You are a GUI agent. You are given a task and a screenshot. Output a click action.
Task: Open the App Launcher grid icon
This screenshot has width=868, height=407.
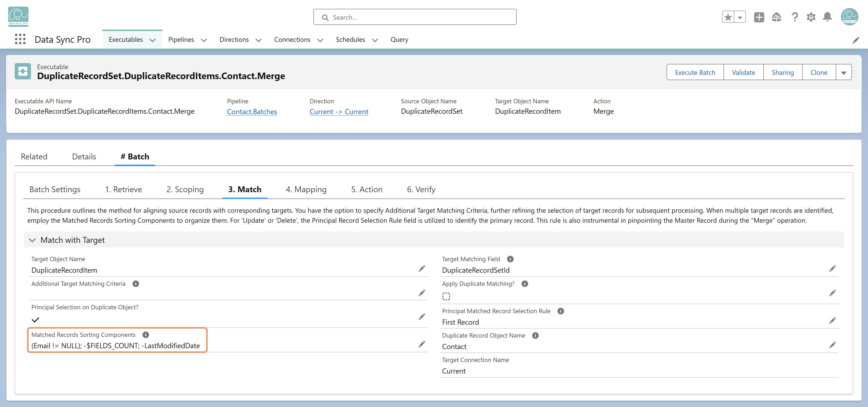tap(20, 39)
